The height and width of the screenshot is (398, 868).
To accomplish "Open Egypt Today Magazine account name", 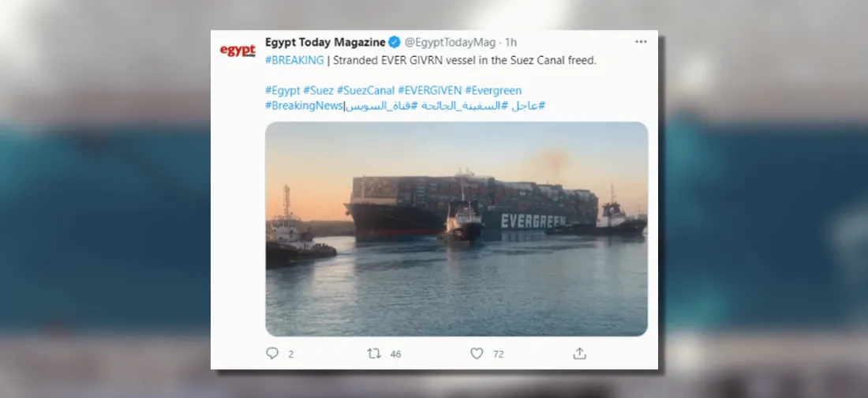I will click(x=325, y=42).
